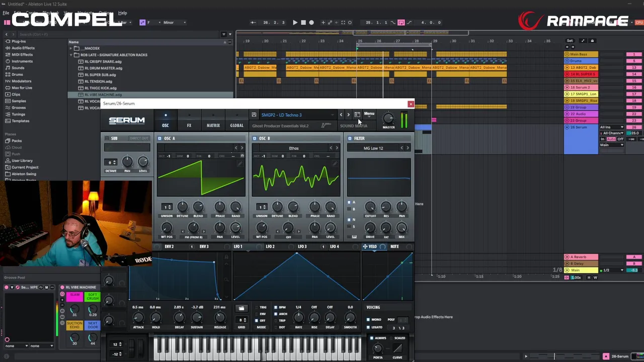Toggle the scale mode icon next to F
Viewport: 644px width, 362px height.
(142, 22)
